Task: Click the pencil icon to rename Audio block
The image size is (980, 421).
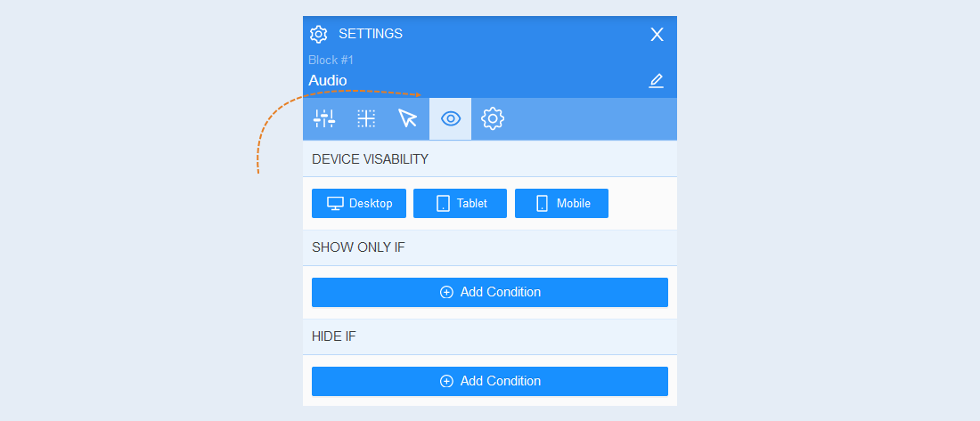Action: pyautogui.click(x=656, y=81)
